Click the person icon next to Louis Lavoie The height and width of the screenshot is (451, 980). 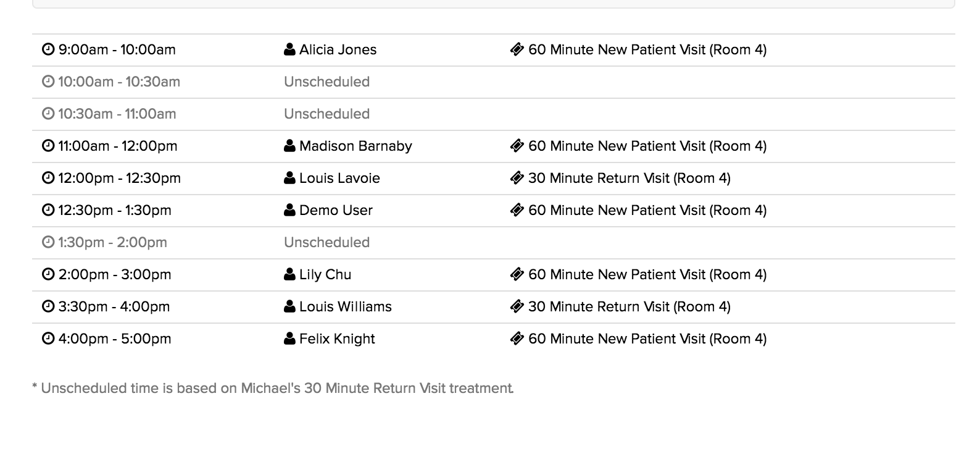coord(289,178)
